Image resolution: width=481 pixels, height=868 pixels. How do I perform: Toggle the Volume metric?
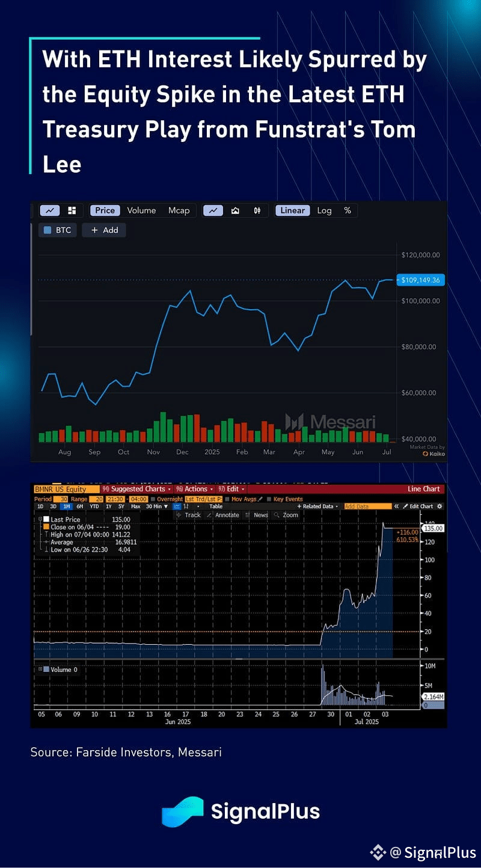(x=141, y=211)
